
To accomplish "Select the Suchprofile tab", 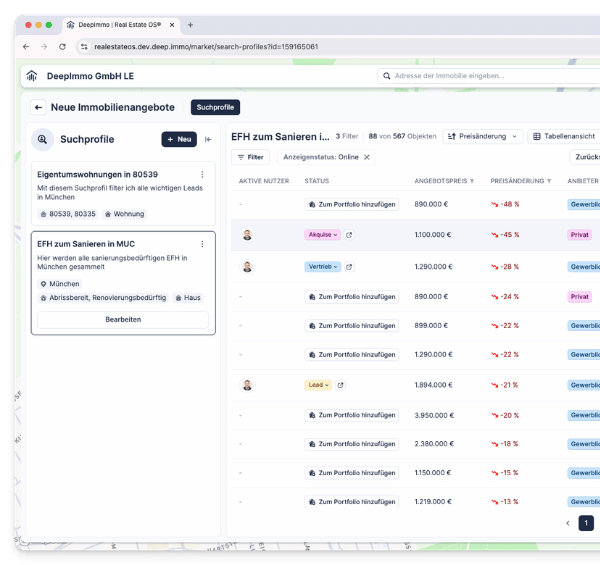I will point(215,107).
